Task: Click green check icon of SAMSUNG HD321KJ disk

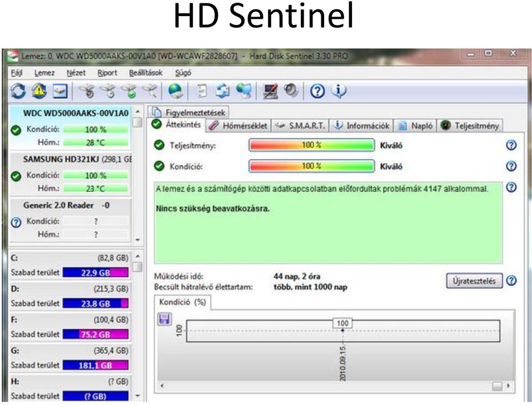Action: (16, 176)
